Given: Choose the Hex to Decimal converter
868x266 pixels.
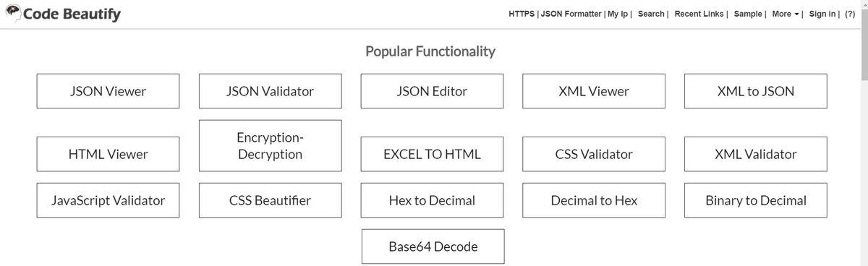Looking at the screenshot, I should coord(432,200).
